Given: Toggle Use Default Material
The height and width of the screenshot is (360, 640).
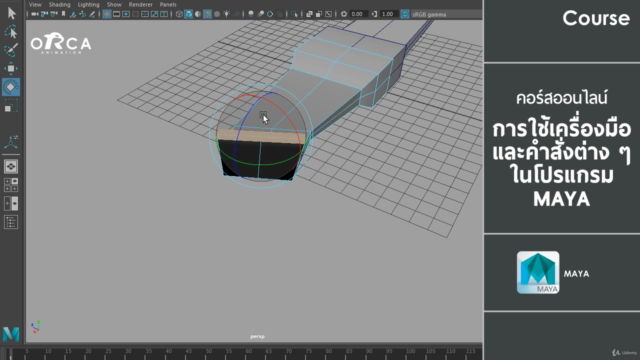Looking at the screenshot, I should (198, 14).
